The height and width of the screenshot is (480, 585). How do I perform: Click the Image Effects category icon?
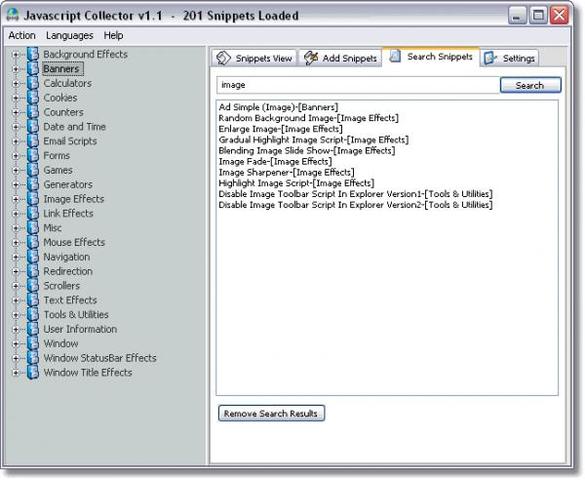pos(33,199)
